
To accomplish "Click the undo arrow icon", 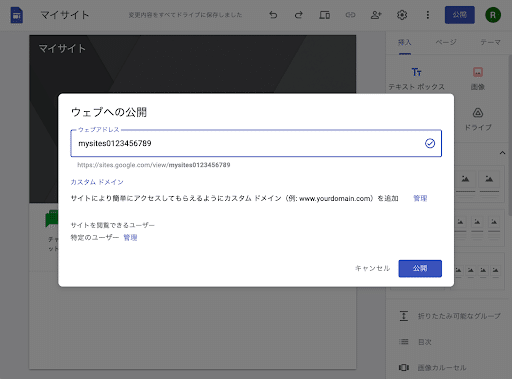I will click(273, 15).
